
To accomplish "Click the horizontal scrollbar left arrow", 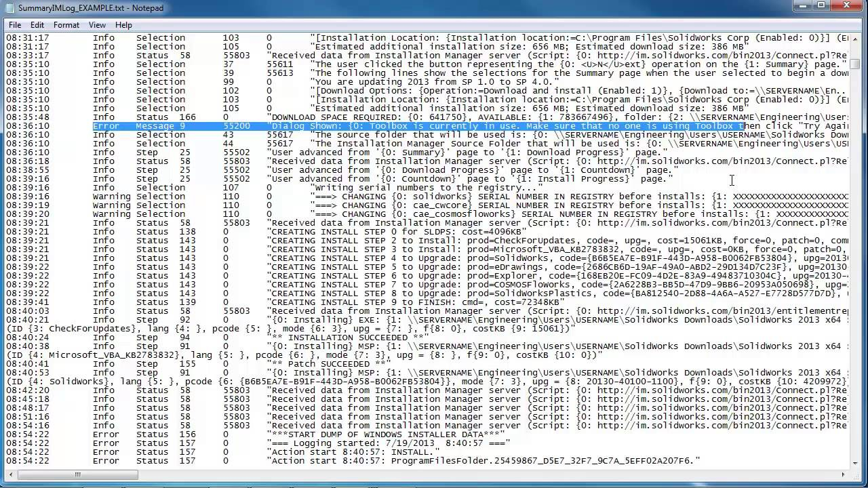I will point(12,474).
